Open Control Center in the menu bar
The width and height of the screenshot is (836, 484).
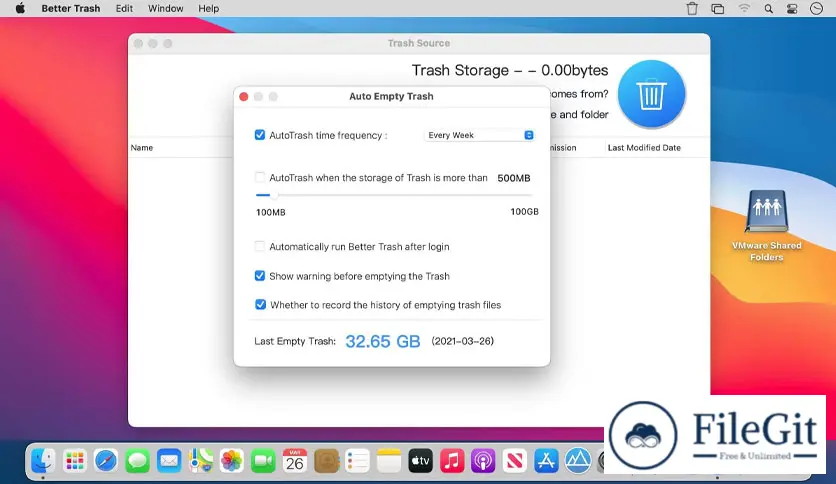point(792,9)
